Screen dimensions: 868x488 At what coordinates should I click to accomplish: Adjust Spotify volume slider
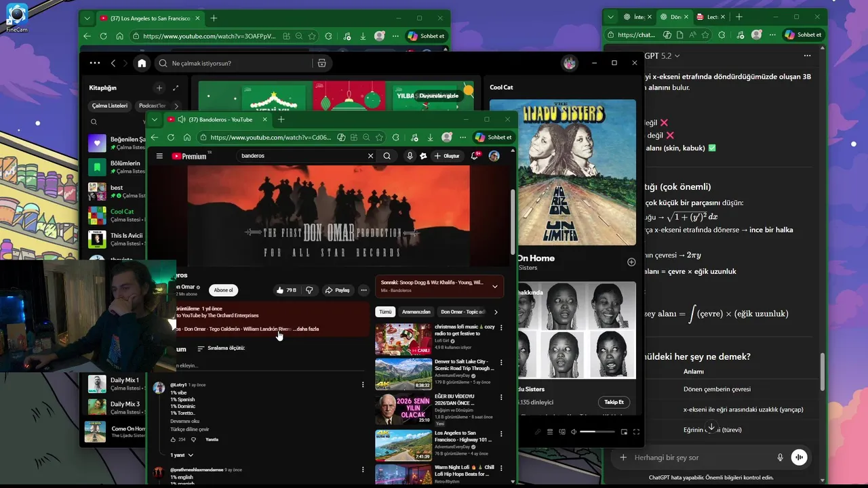597,432
